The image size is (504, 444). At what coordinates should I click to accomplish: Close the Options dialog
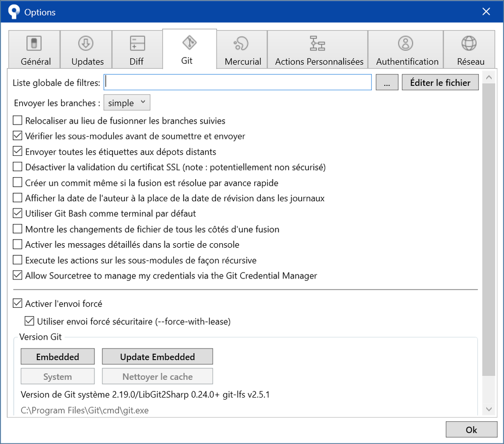click(486, 12)
